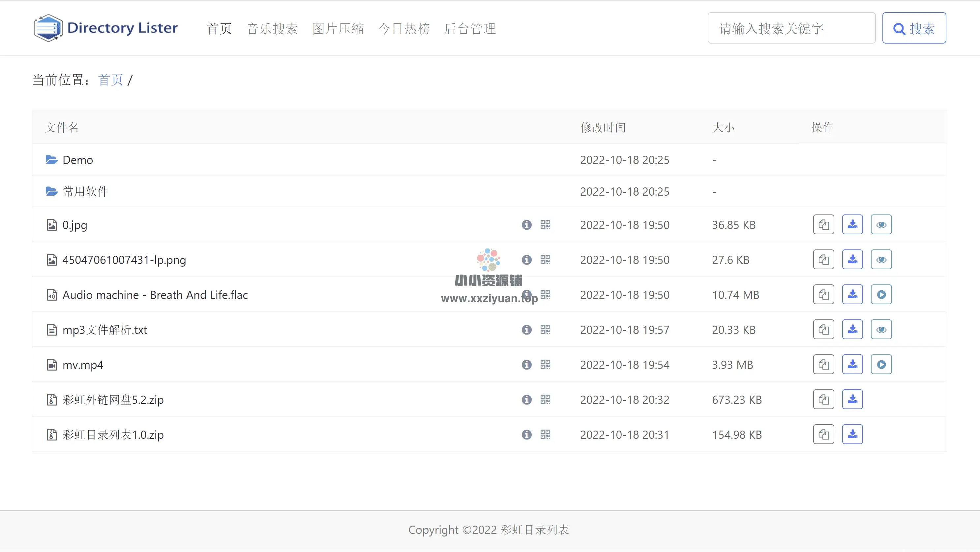Open the Demo folder
Screen dimensions: 980x552
click(77, 160)
